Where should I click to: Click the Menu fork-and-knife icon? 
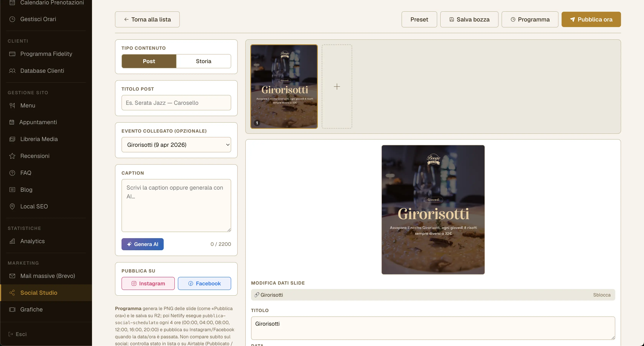pyautogui.click(x=12, y=105)
